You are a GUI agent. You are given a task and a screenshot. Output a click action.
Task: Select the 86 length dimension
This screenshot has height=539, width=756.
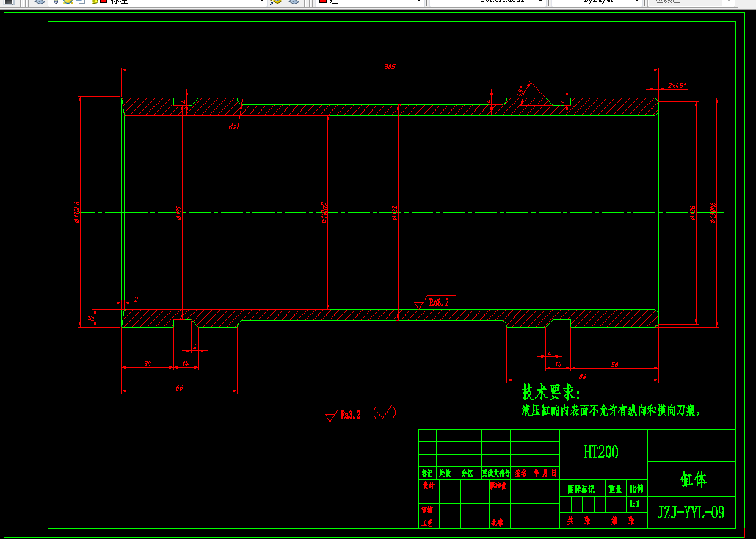tap(582, 377)
